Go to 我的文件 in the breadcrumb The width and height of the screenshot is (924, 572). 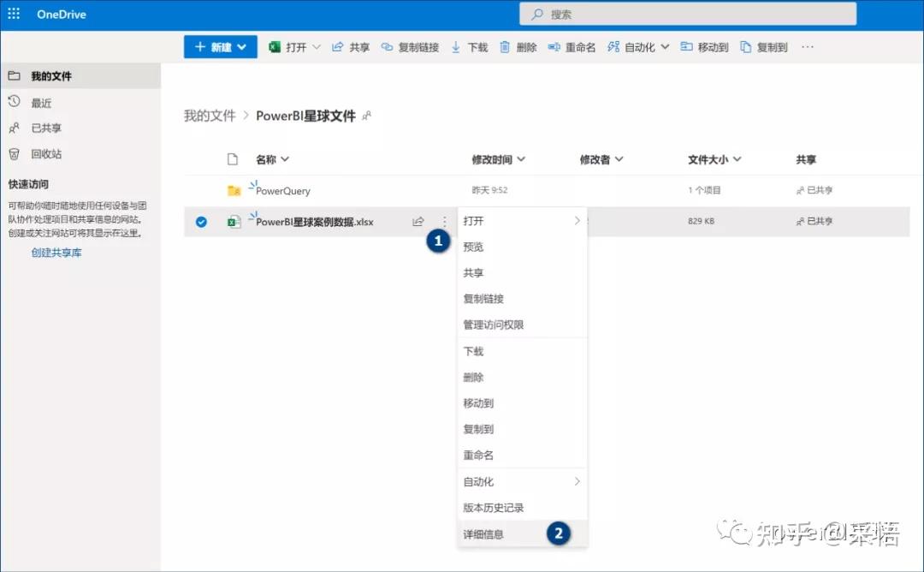point(210,116)
